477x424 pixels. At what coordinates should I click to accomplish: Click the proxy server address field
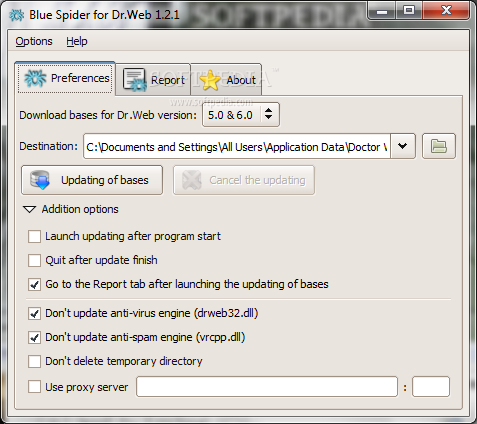[267, 387]
